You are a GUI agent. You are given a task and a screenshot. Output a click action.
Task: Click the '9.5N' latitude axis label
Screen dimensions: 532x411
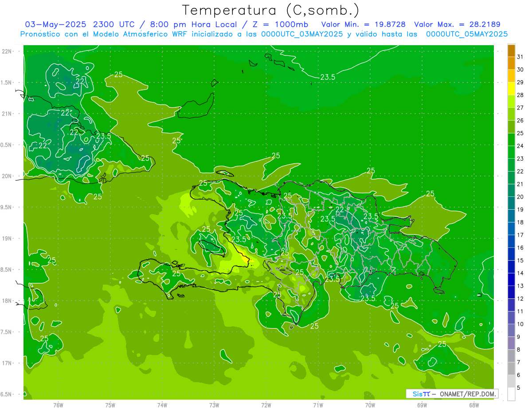pyautogui.click(x=7, y=207)
